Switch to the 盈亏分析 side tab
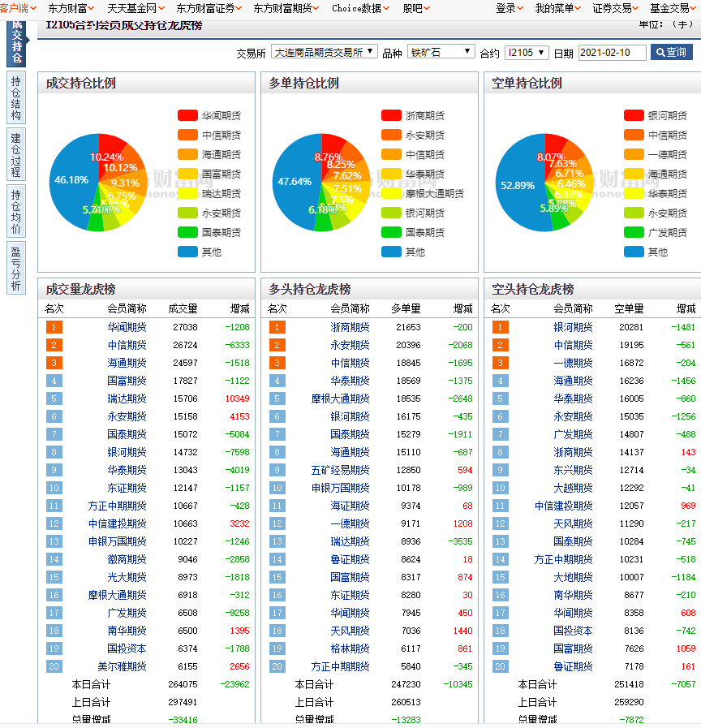This screenshot has width=701, height=728. 16,268
